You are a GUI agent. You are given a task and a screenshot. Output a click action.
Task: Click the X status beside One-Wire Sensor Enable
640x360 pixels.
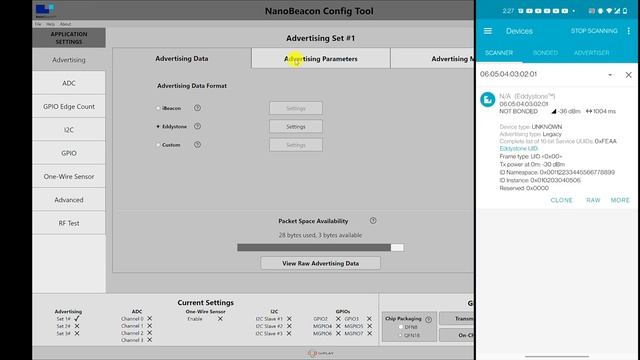point(220,318)
